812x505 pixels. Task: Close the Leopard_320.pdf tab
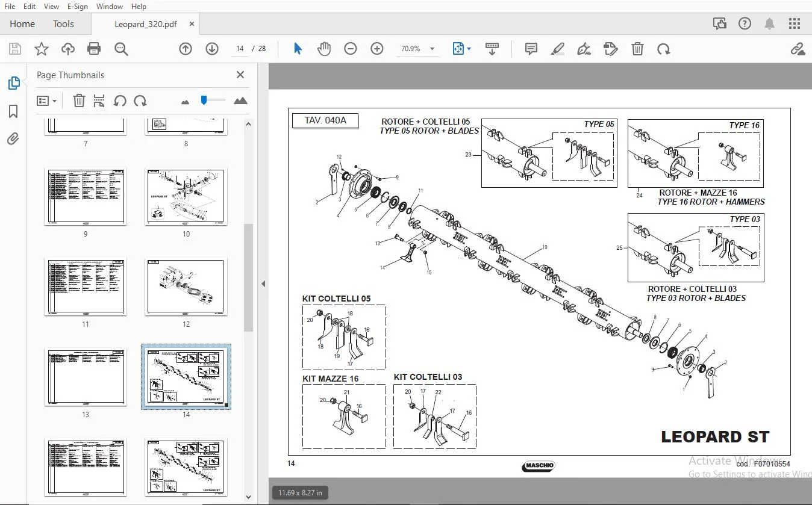click(192, 24)
